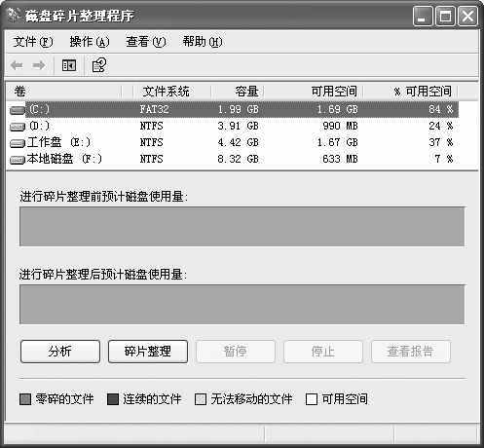The width and height of the screenshot is (484, 448).
Task: Click the 1.67 GB free space cell
Action: (x=337, y=142)
